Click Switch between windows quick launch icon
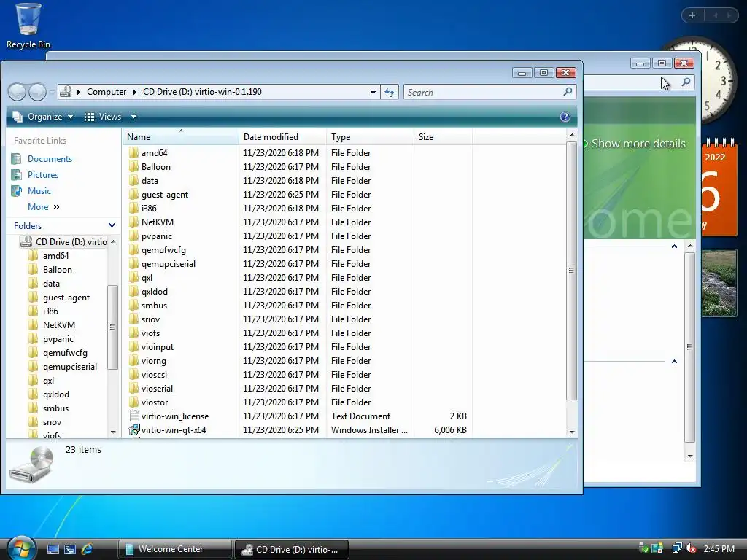The height and width of the screenshot is (560, 747). 70,549
